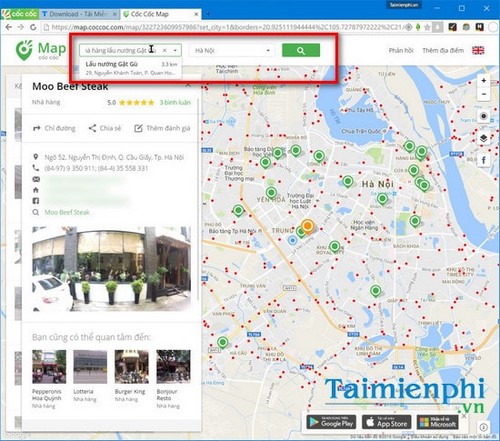Open the Pepperonis Hoa Quỳnh thumbnail
Viewport: 500px width, 441px height.
point(49,366)
